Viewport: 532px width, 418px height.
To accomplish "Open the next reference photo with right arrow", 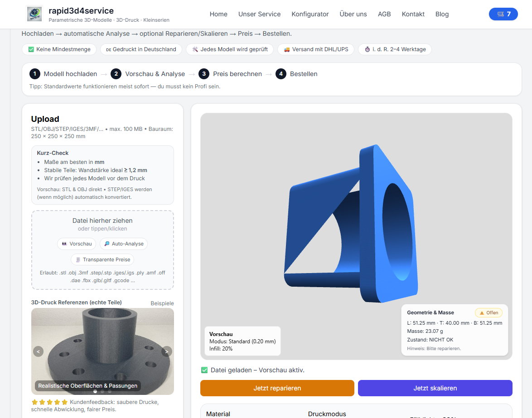I will pos(167,351).
